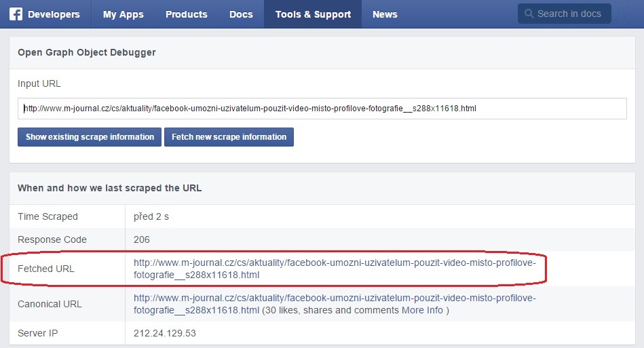
Task: Open the News section
Action: (385, 14)
